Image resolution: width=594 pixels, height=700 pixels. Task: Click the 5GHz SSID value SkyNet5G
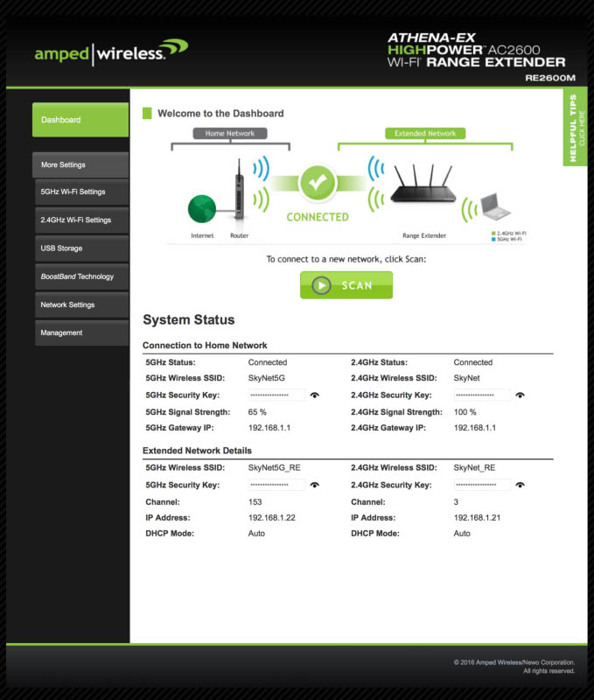coord(267,378)
